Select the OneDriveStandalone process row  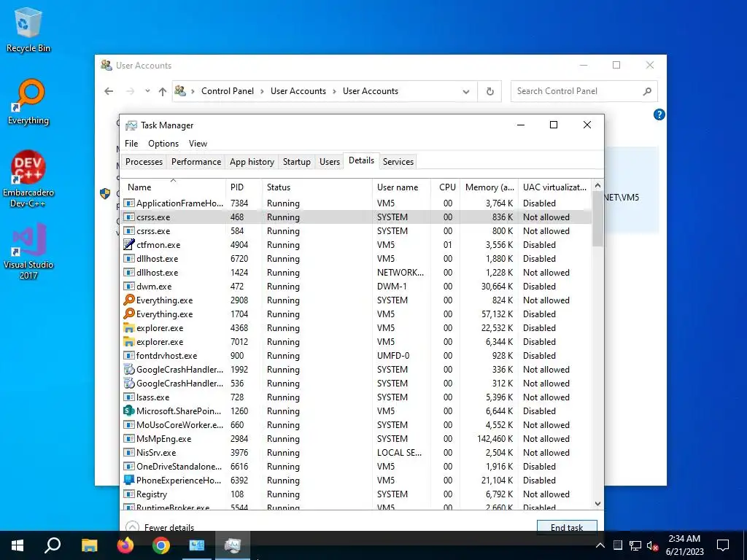pos(356,467)
